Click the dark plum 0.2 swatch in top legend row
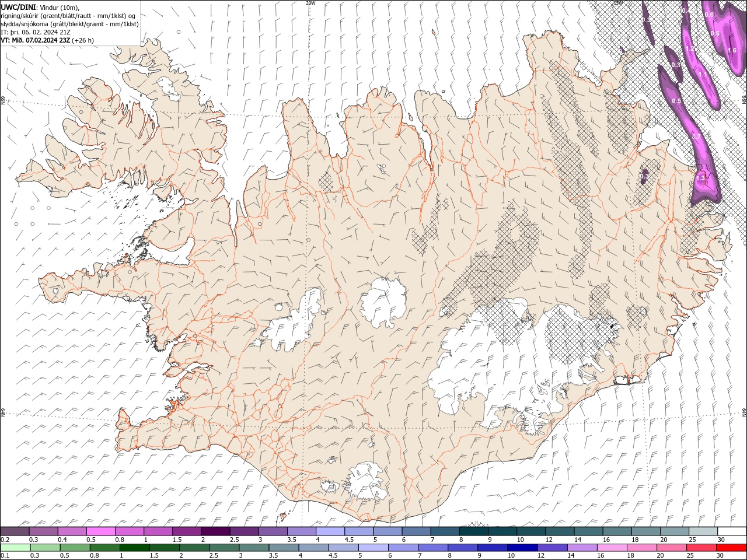The height and width of the screenshot is (560, 747). point(15,531)
